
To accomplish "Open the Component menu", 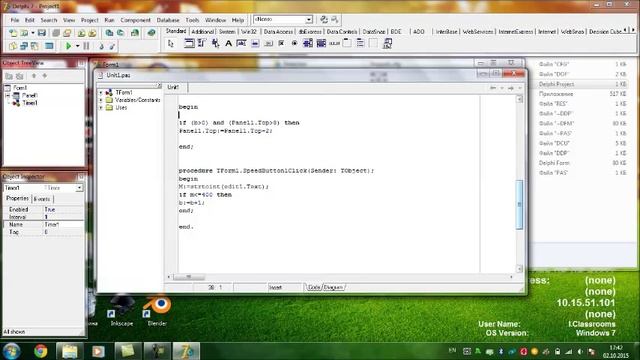I will (x=136, y=20).
